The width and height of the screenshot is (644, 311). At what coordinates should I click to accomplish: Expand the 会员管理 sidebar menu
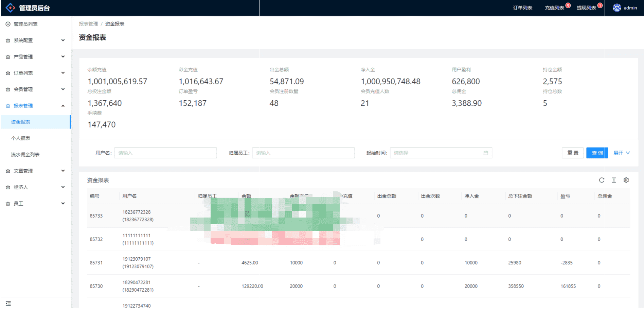point(35,89)
